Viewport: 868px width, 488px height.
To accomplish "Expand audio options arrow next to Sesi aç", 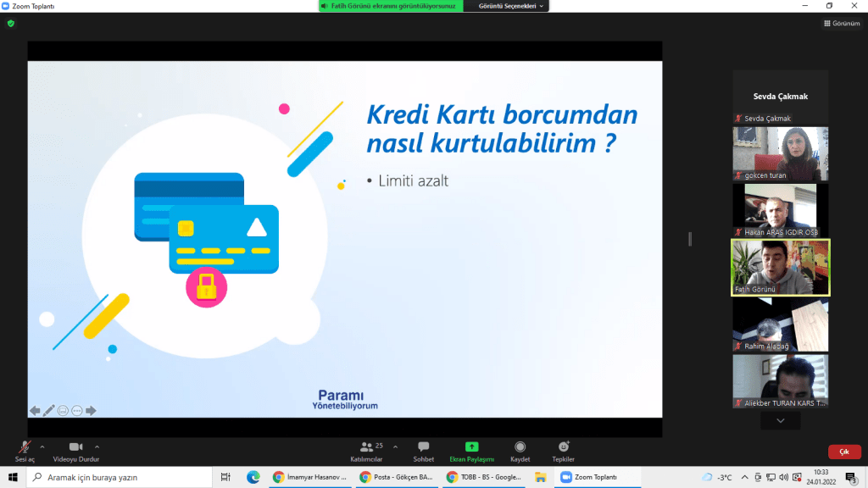I will (42, 446).
